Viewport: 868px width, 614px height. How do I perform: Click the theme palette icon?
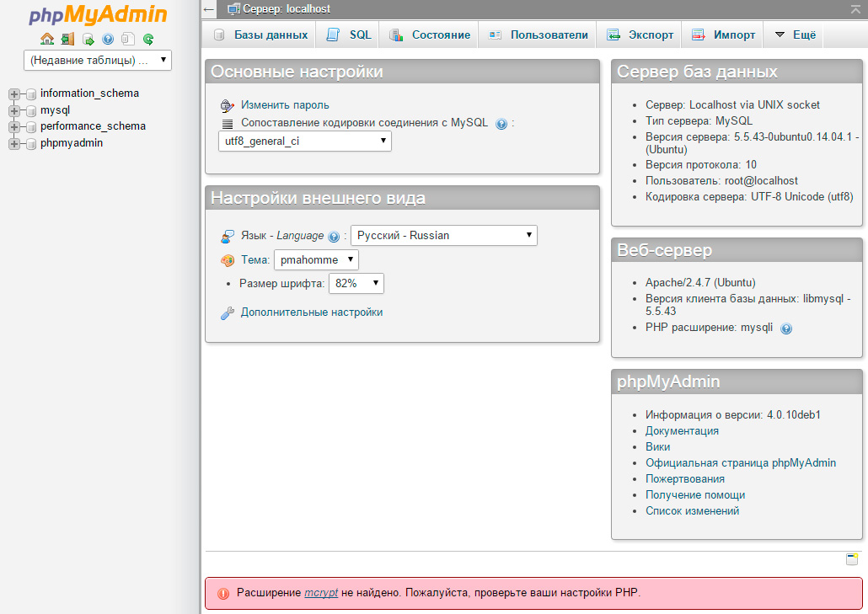(228, 260)
